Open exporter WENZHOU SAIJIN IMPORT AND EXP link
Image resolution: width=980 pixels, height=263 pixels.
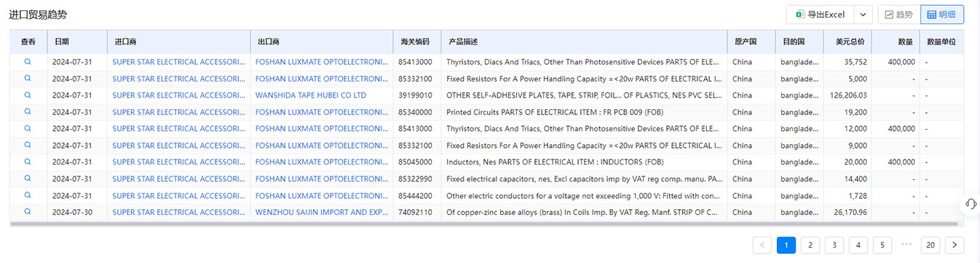[x=323, y=213]
